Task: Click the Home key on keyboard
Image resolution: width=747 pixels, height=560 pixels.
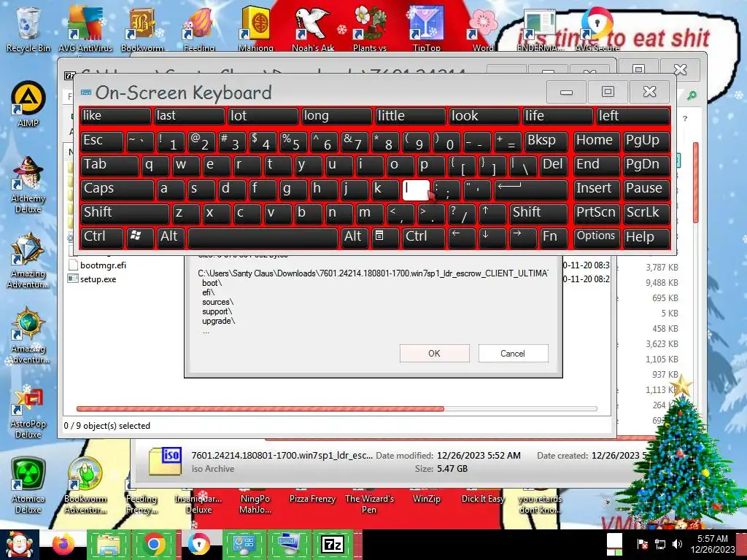Action: click(x=597, y=141)
